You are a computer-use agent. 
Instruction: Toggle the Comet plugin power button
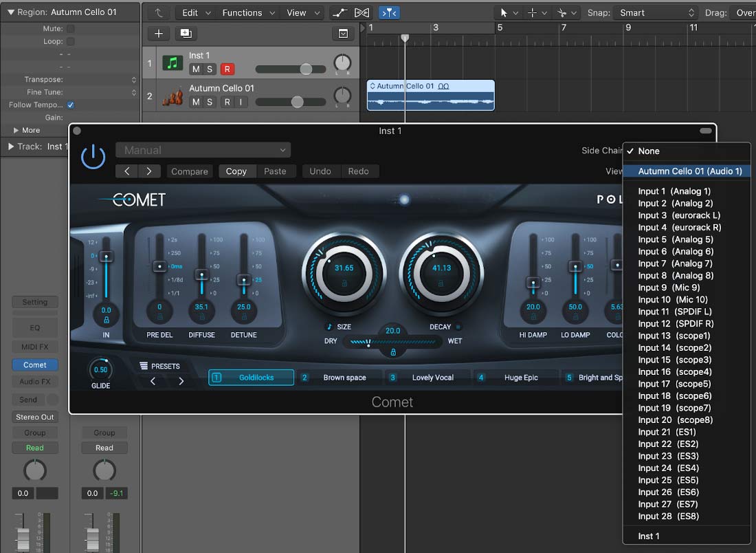coord(93,156)
